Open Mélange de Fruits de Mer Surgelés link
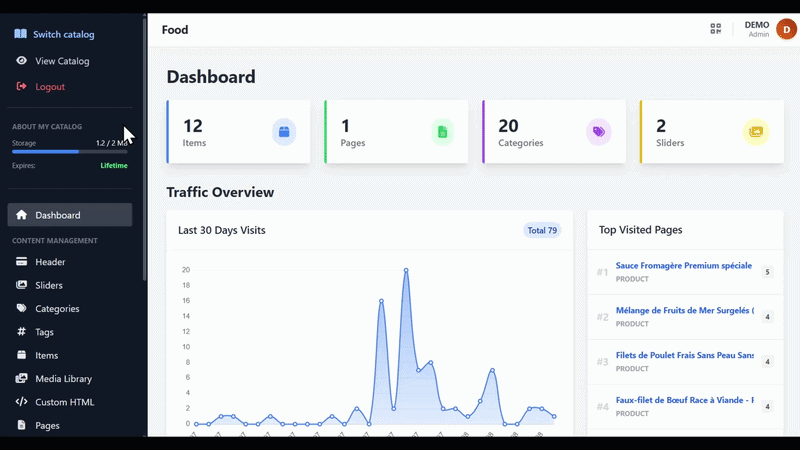This screenshot has height=450, width=800. click(x=685, y=310)
